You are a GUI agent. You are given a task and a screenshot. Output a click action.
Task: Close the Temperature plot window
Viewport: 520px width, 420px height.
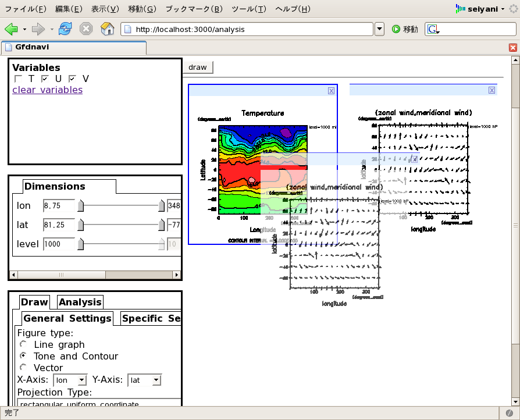pos(331,91)
